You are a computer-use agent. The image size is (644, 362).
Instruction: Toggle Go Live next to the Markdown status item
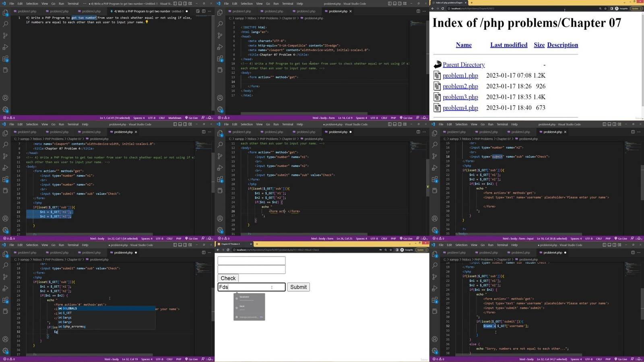click(193, 118)
